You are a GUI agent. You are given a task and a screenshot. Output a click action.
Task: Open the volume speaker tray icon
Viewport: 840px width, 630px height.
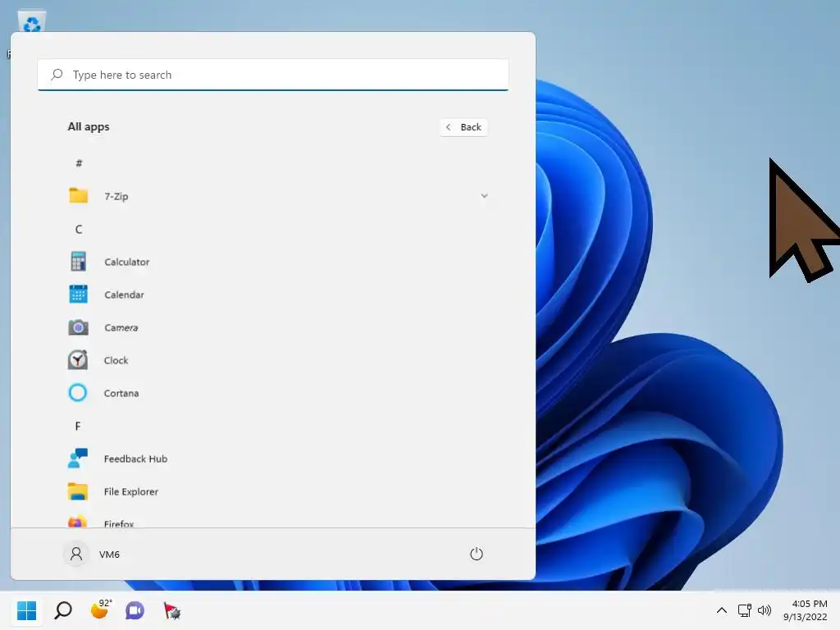point(764,610)
